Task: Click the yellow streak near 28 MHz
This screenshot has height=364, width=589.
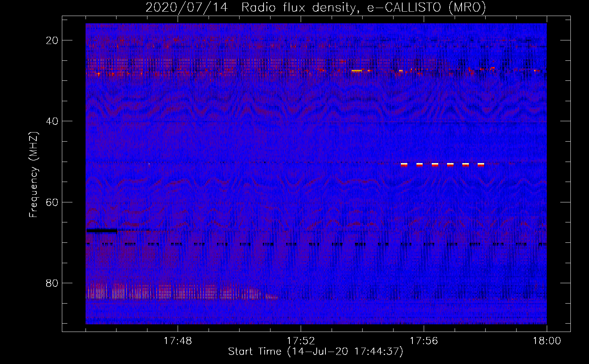Action: tap(357, 71)
